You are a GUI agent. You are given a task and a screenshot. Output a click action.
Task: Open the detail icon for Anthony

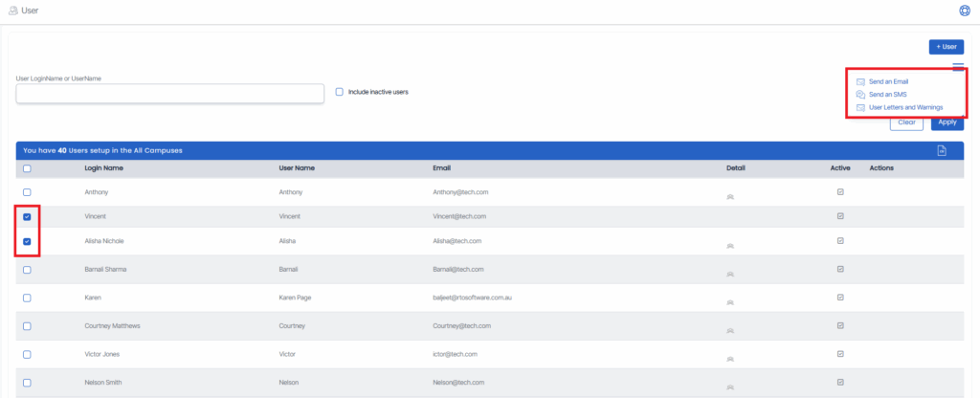pos(729,196)
